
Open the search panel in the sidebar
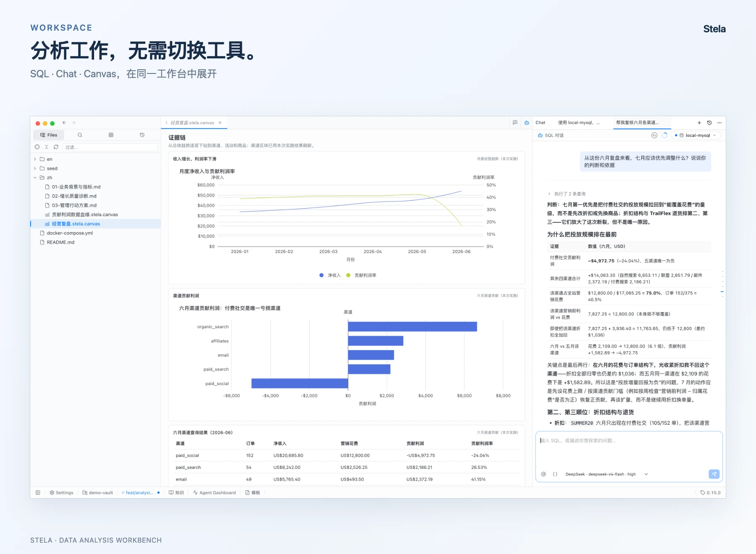(x=80, y=135)
